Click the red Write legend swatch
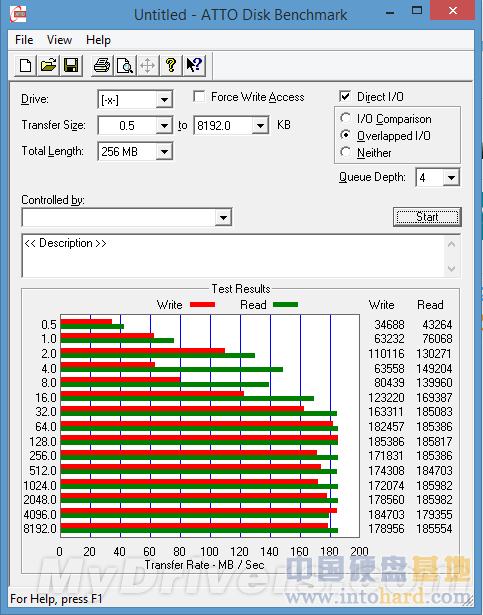Image resolution: width=483 pixels, height=615 pixels. pos(202,304)
